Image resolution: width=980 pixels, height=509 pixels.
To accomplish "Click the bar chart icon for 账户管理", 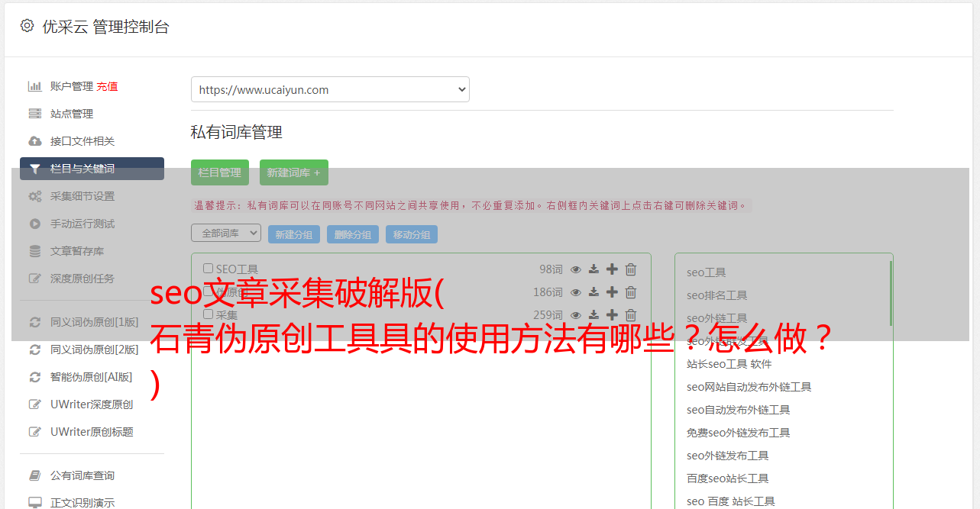I will tap(34, 86).
